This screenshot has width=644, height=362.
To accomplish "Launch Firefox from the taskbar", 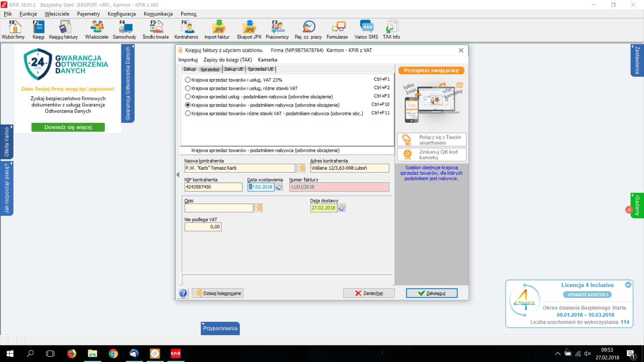I will (x=72, y=353).
